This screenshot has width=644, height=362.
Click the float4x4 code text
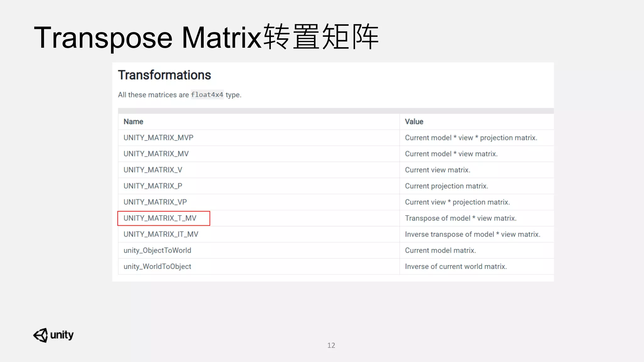(207, 95)
